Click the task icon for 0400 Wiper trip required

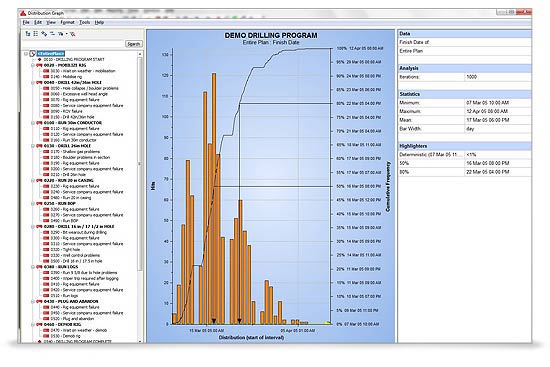[46, 279]
